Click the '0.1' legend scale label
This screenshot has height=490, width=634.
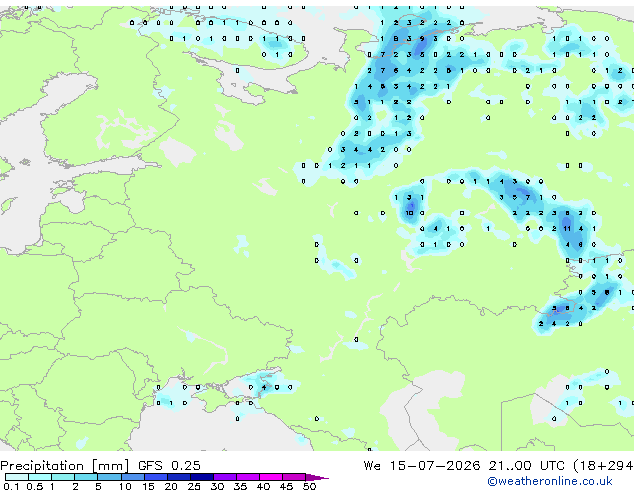pyautogui.click(x=11, y=486)
